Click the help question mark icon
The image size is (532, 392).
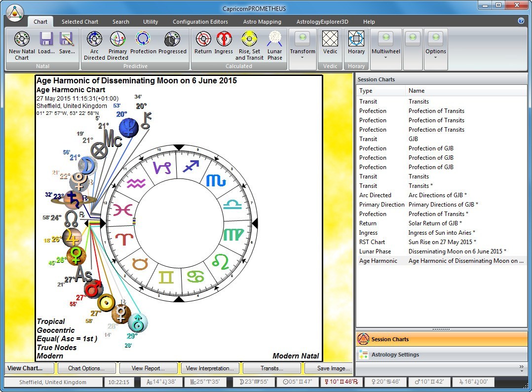(521, 21)
